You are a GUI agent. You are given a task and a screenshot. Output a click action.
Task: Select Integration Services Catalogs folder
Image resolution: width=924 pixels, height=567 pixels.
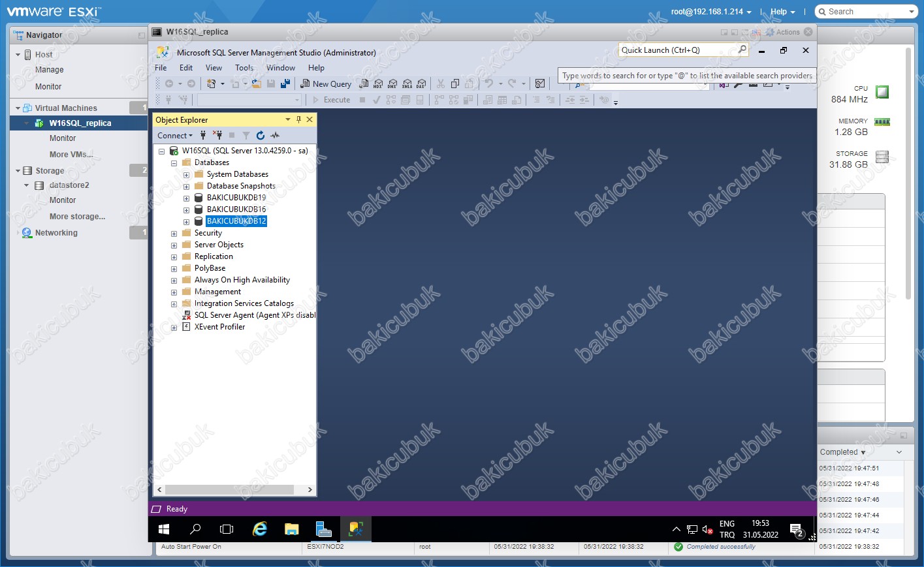[x=244, y=303]
